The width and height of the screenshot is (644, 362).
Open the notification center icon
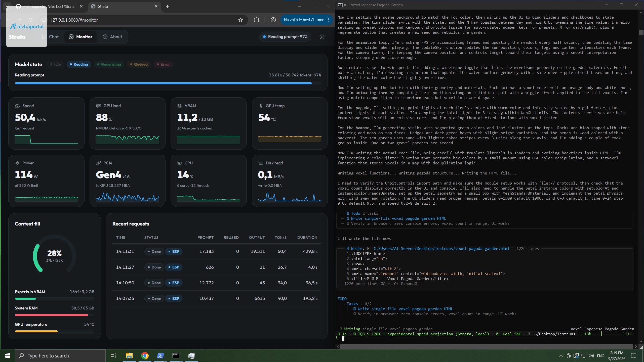click(x=634, y=355)
